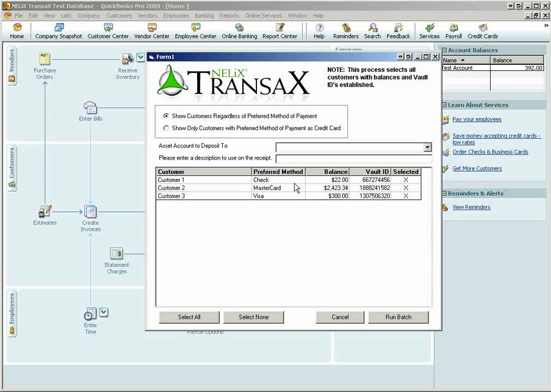Click the Search toolbar icon
The height and width of the screenshot is (392, 551).
click(372, 31)
